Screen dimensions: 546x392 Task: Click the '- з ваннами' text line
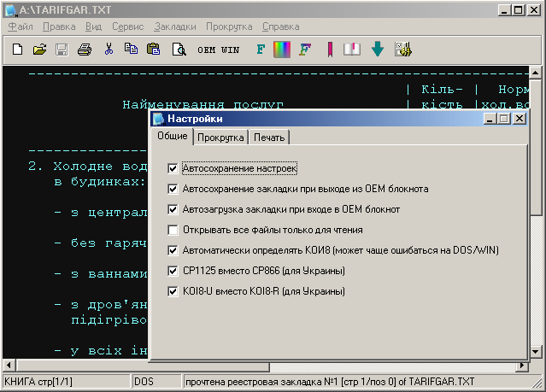click(x=101, y=274)
